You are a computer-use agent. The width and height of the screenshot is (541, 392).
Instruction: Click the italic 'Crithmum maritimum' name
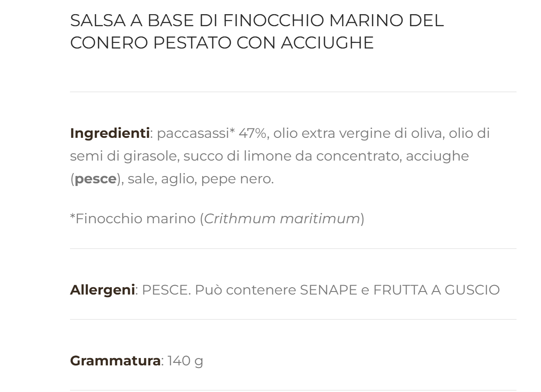click(x=282, y=219)
